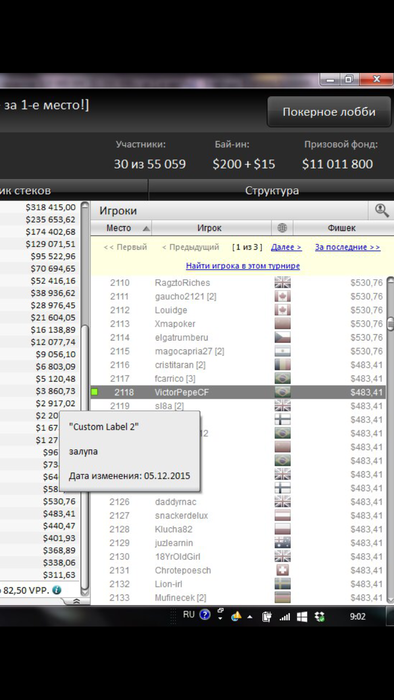Screen dimensions: 394x700
Task: Open Найти игрока в этом турнире link
Action: tap(243, 266)
